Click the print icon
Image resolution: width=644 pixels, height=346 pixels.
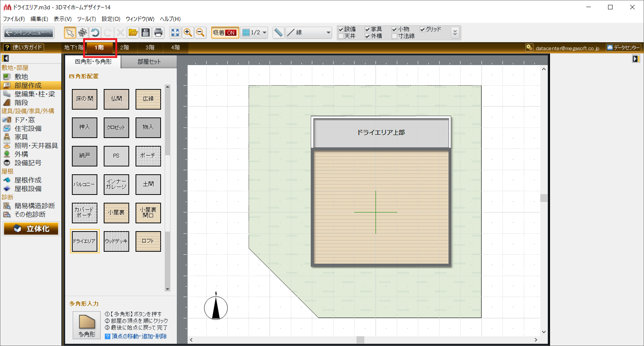(158, 33)
